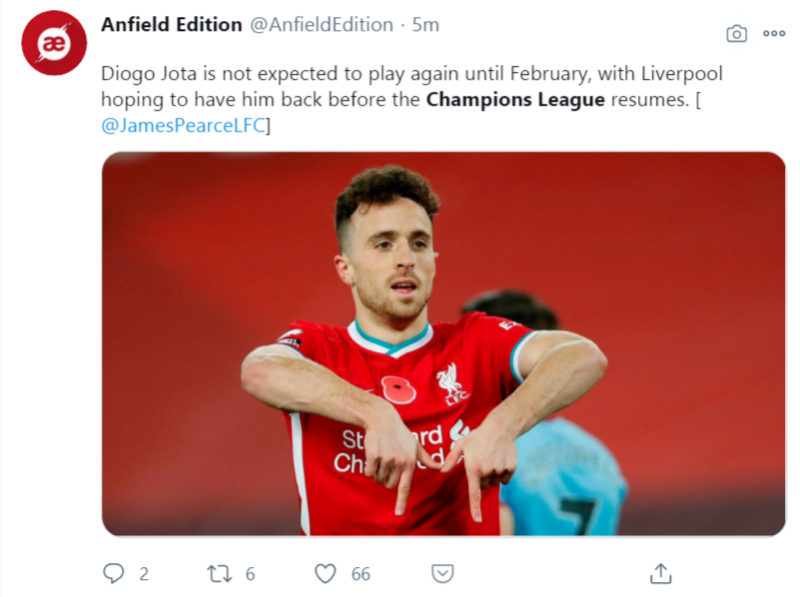Like the tweet with the heart icon
Viewport: 800px width, 597px height.
[325, 573]
